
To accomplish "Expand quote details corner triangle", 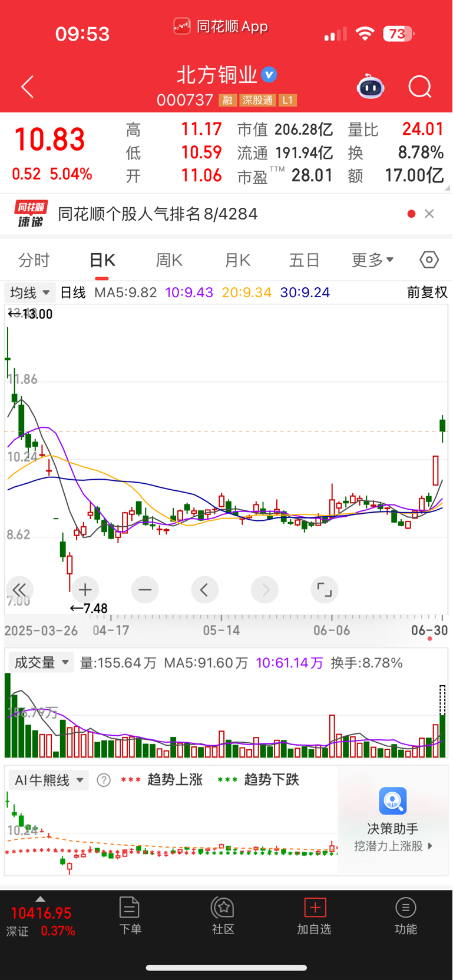I will coord(447,188).
